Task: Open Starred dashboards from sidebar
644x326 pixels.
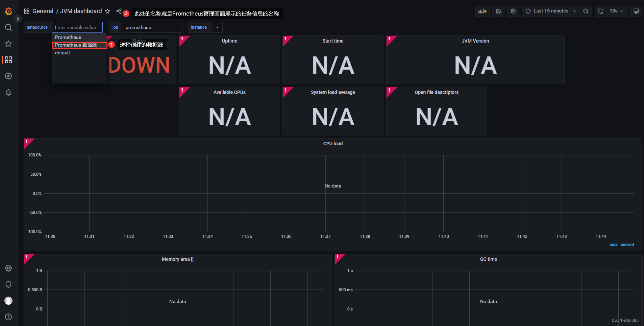Action: pos(8,44)
